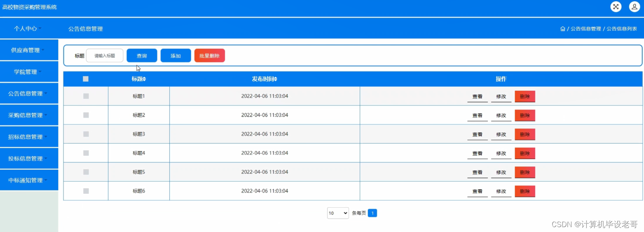This screenshot has width=644, height=232.
Task: Click the 查询 search button
Action: (142, 56)
